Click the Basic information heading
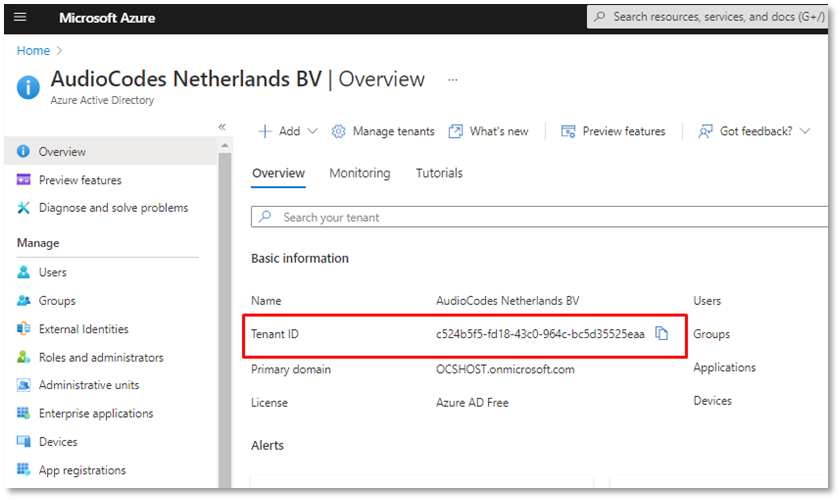This screenshot has width=840, height=500. (300, 258)
